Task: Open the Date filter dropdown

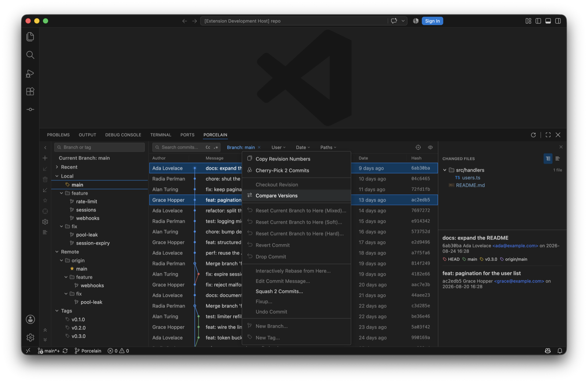Action: [303, 147]
